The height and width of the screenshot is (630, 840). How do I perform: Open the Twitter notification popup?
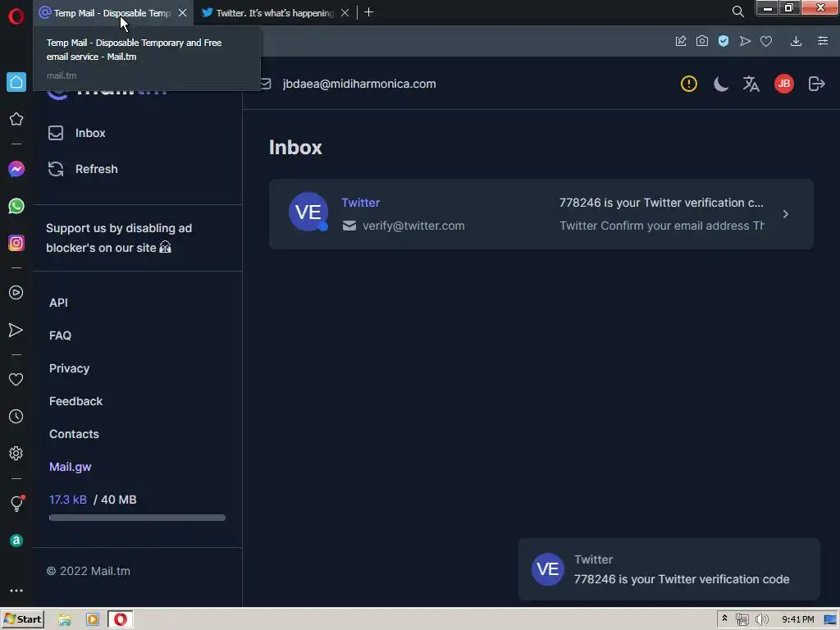[x=669, y=569]
